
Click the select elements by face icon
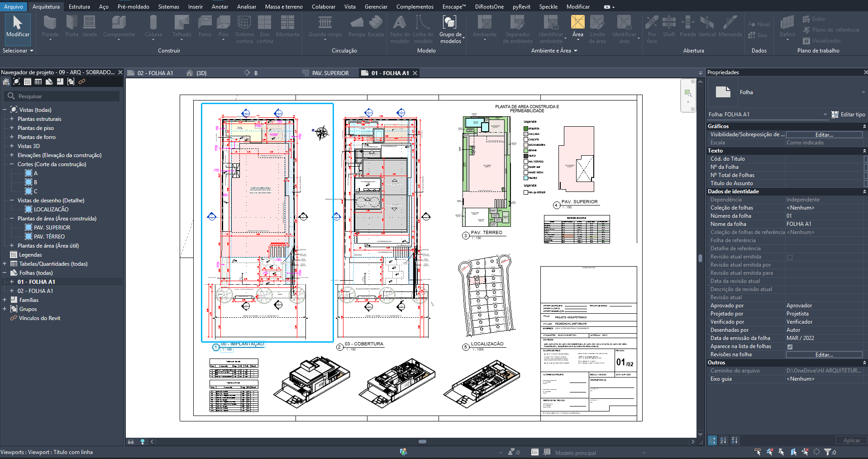click(x=793, y=452)
